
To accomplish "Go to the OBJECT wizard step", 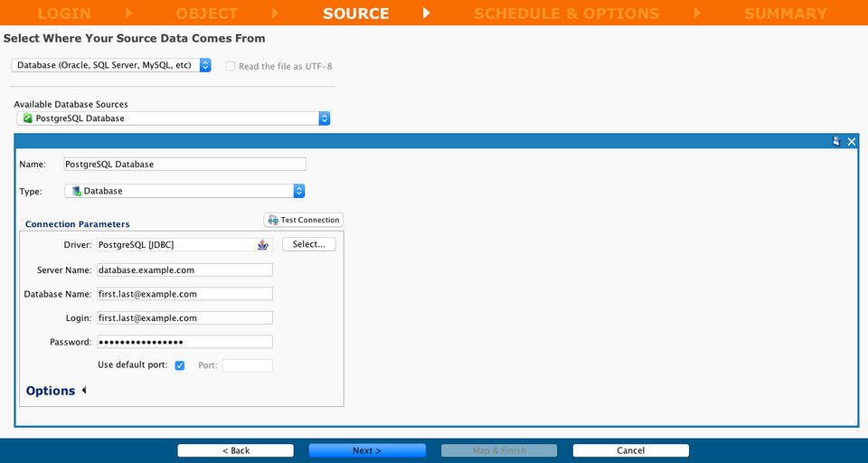I will [207, 14].
